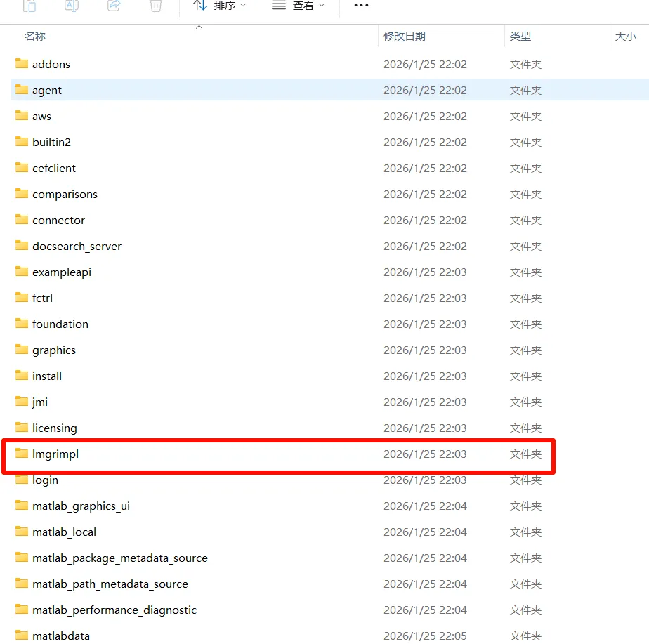Click the folder name addons
The width and height of the screenshot is (649, 644).
[x=51, y=64]
